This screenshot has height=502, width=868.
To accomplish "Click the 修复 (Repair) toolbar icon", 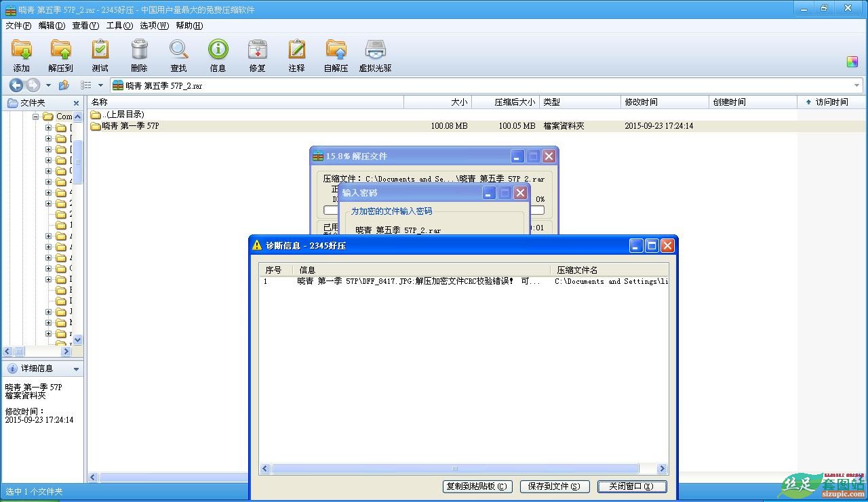I will (x=257, y=51).
